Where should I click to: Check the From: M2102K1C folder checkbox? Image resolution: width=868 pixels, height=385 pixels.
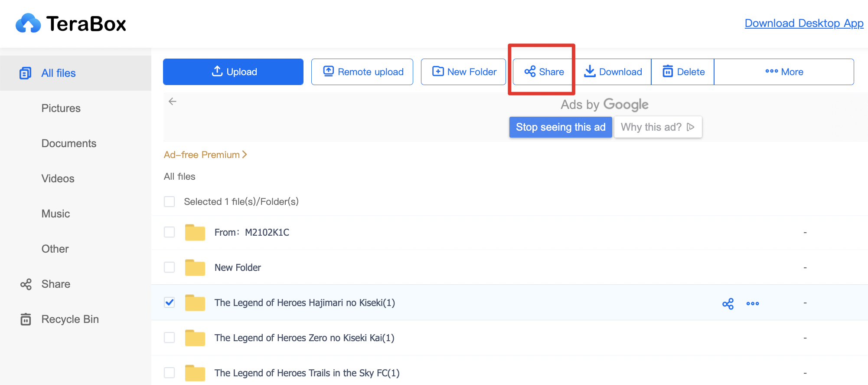pos(170,232)
